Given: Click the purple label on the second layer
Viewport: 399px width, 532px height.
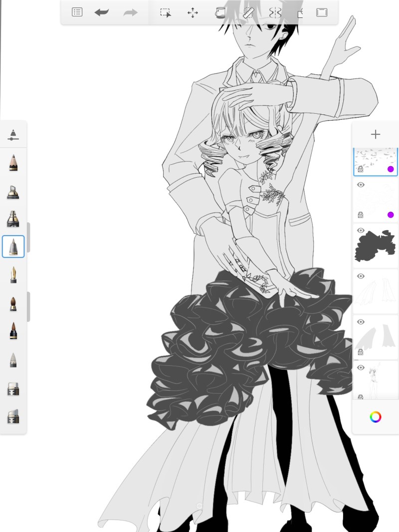Looking at the screenshot, I should pyautogui.click(x=391, y=215).
